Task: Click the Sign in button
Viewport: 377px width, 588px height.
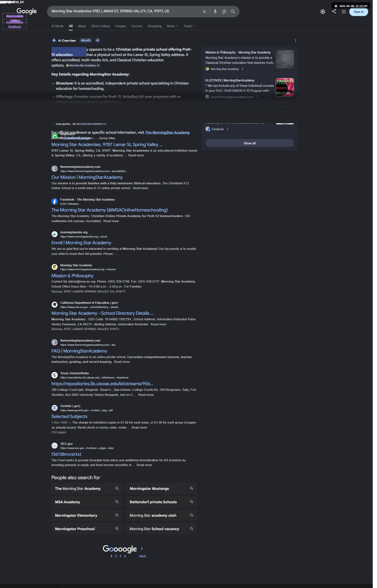Action: tap(359, 12)
